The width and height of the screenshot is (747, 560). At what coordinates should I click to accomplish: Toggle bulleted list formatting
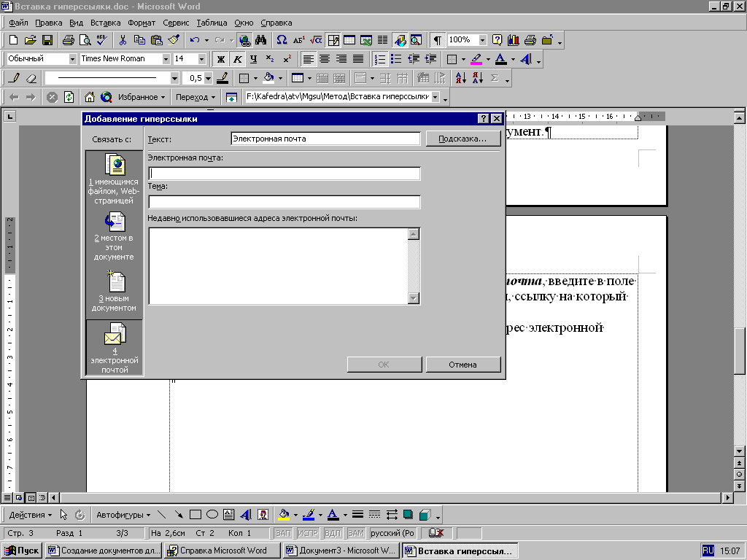coord(396,59)
